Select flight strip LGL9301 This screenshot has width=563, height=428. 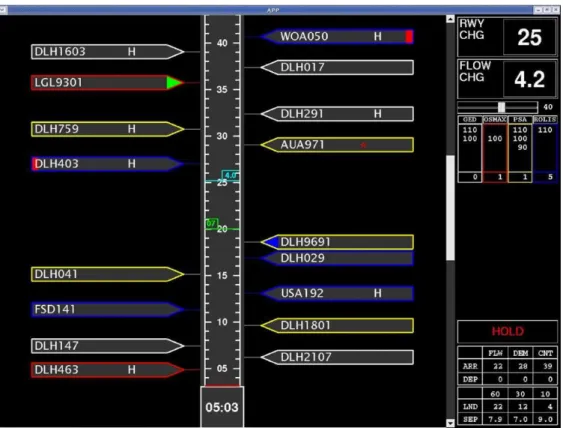[108, 83]
